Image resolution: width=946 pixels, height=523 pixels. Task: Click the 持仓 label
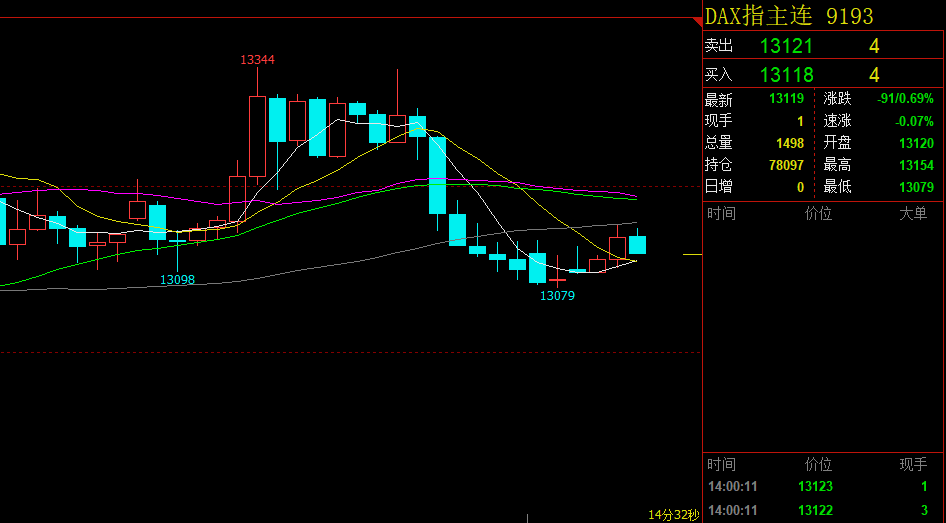(719, 165)
